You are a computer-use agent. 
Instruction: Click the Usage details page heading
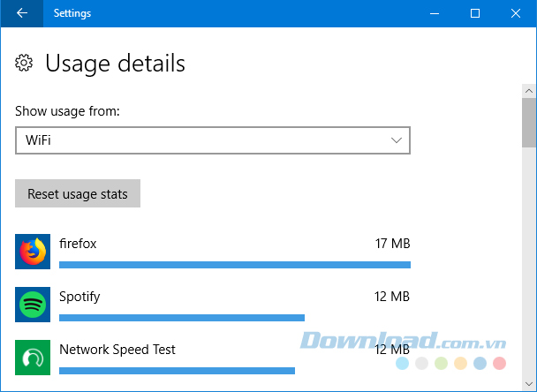tap(115, 64)
